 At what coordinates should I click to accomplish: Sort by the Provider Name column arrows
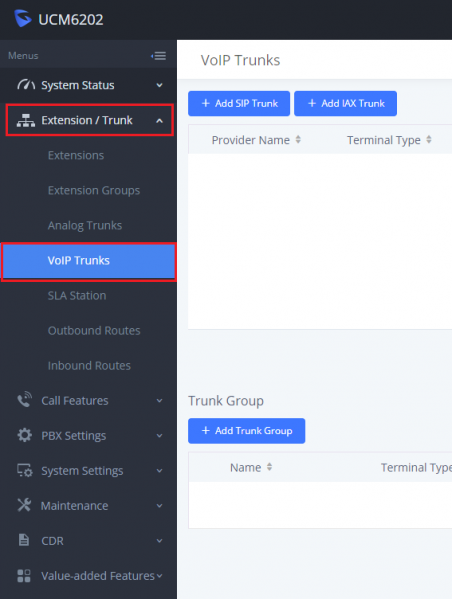(x=298, y=140)
